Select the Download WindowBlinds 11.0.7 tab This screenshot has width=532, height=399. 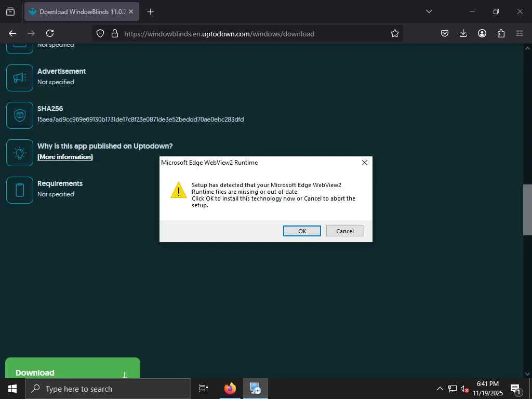coord(82,11)
